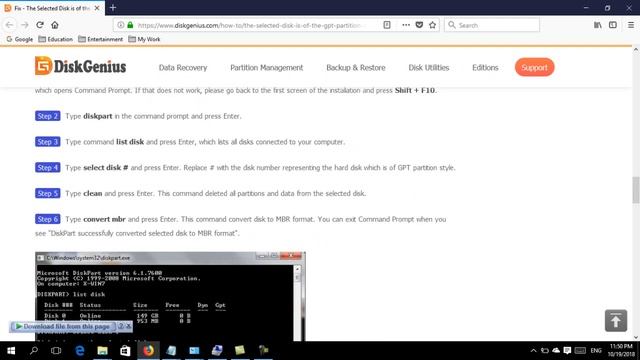Click the orange Support button

[535, 67]
